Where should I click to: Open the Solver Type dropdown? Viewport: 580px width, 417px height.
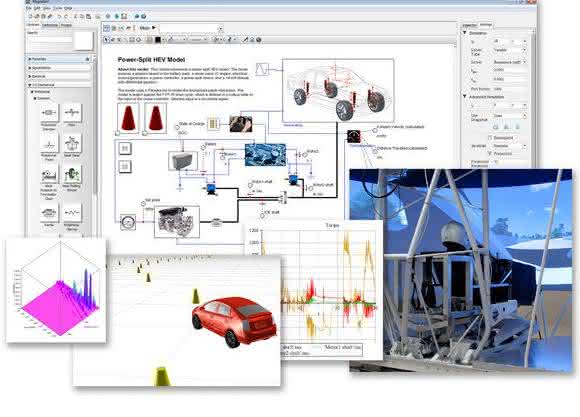coord(509,50)
